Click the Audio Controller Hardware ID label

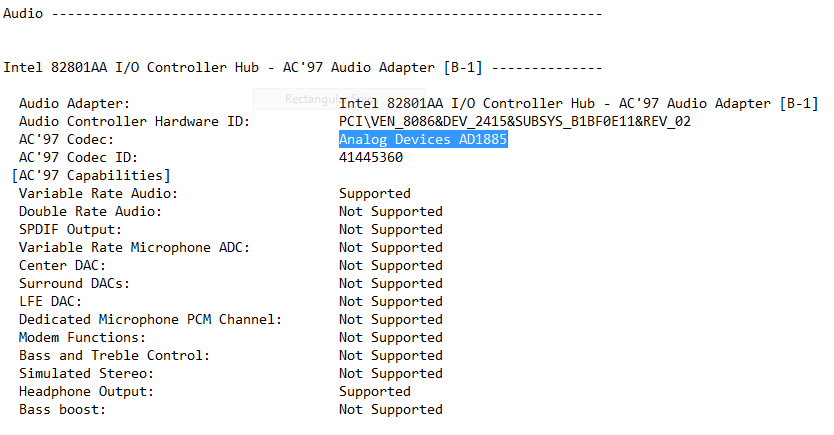click(134, 122)
